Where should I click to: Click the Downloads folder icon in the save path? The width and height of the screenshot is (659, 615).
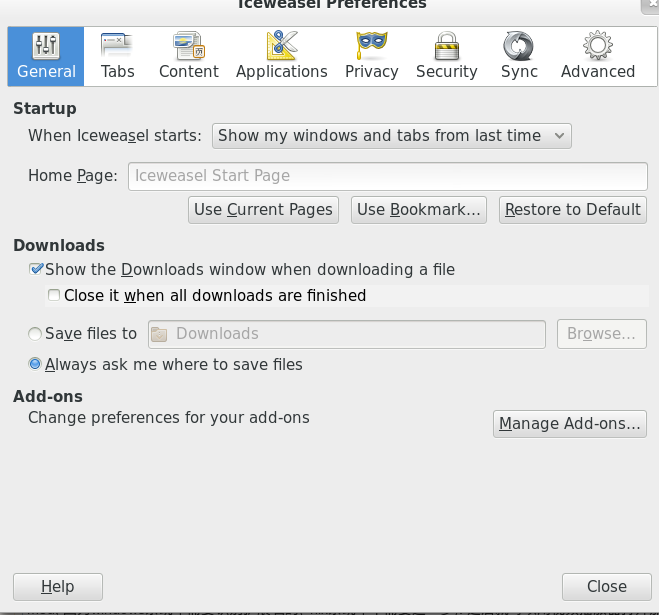tap(159, 335)
